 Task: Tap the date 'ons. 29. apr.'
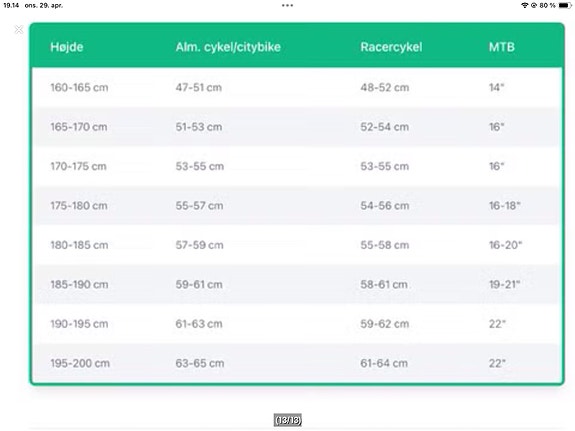click(x=44, y=6)
